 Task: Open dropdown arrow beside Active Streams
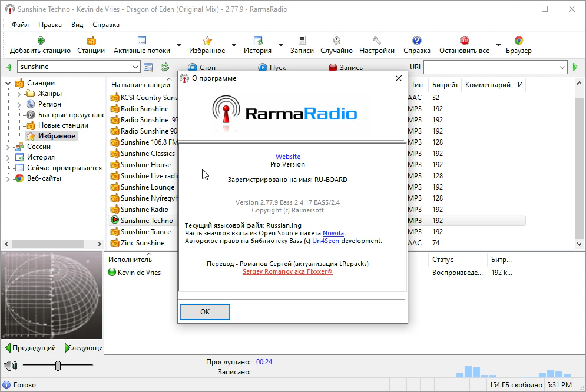click(x=179, y=45)
